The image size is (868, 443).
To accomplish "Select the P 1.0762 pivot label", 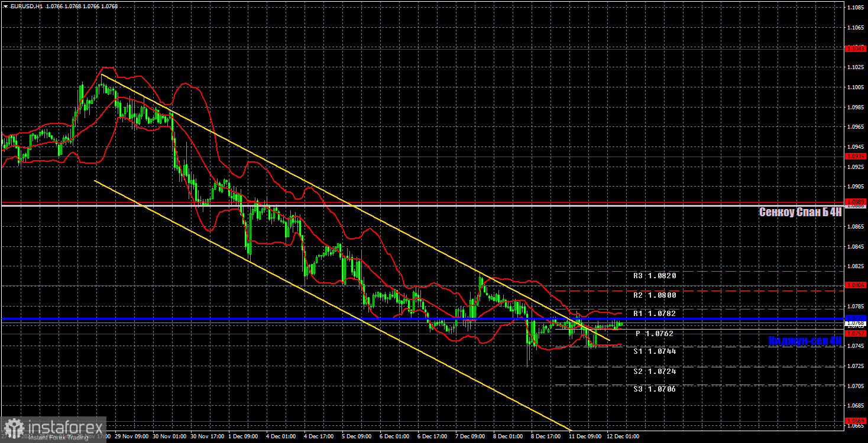I will tap(655, 334).
